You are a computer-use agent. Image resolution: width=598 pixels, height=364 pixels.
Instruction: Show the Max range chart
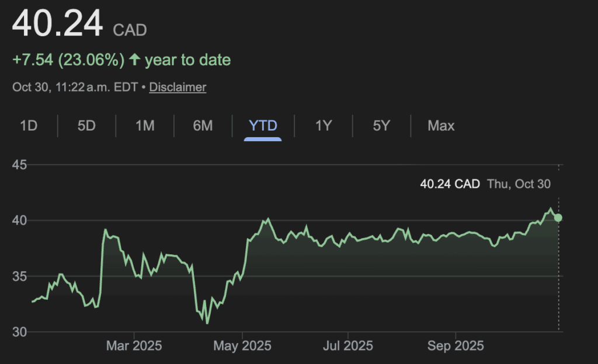tap(441, 125)
